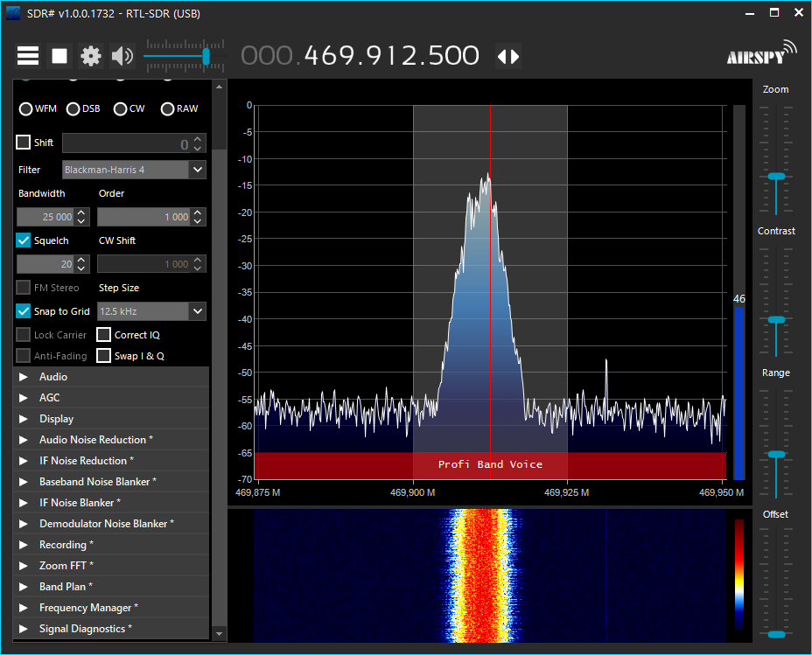The width and height of the screenshot is (812, 655).
Task: Expand the Recording panel
Action: [x=111, y=545]
